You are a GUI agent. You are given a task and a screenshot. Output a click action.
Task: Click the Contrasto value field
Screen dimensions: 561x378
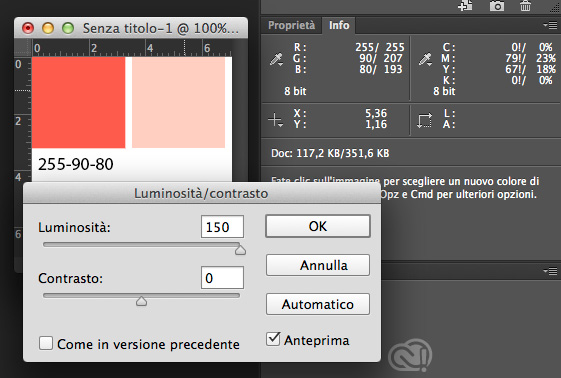point(222,278)
